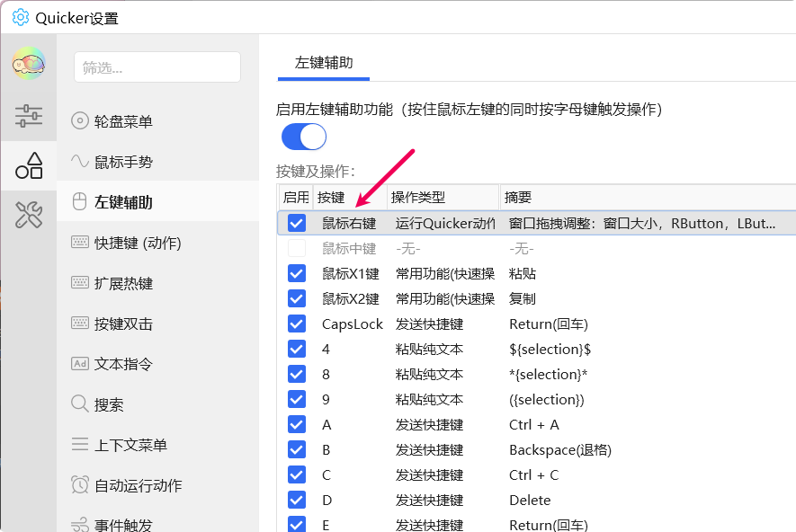796x532 pixels.
Task: Uncheck the CapsLock row checkbox
Action: (297, 324)
